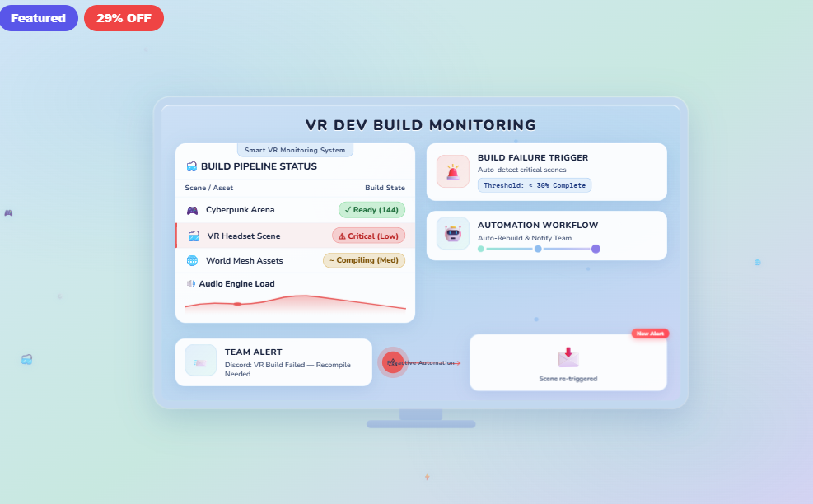Click the speaker icon next to Audio Engine Load
Viewport: 813px width, 504px height.
[190, 283]
